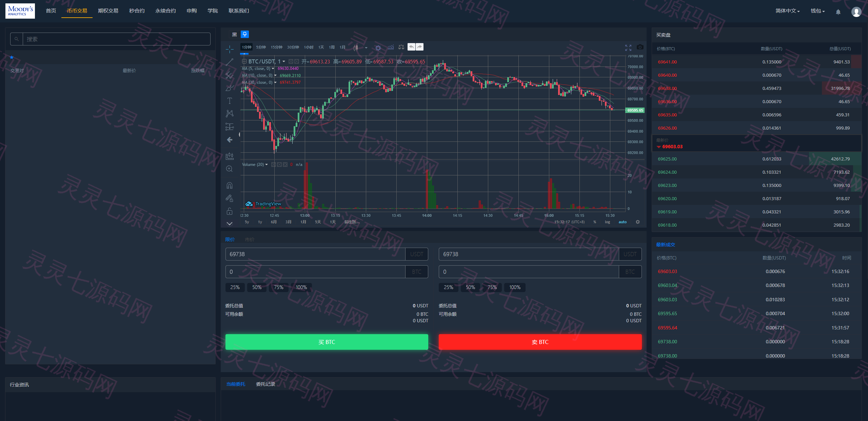
Task: Select the XABCD pattern tool
Action: coord(230,114)
